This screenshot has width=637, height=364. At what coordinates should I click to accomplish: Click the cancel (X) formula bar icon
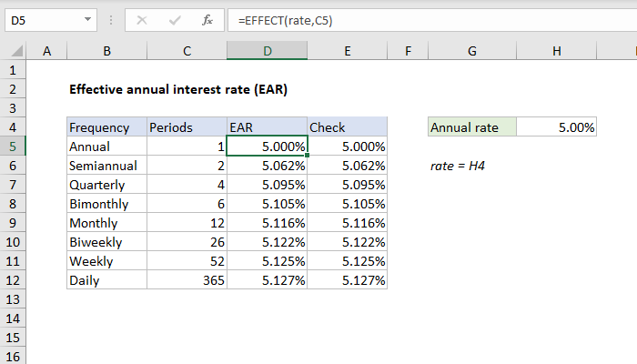[142, 20]
